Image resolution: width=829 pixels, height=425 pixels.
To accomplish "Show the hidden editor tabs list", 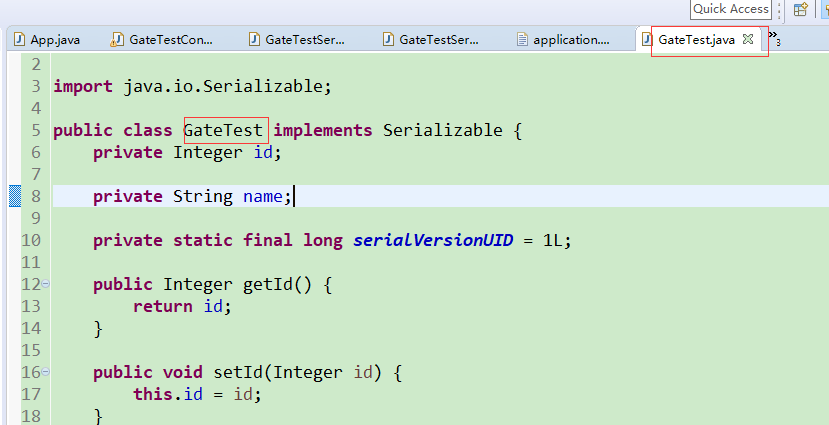I will [x=773, y=39].
